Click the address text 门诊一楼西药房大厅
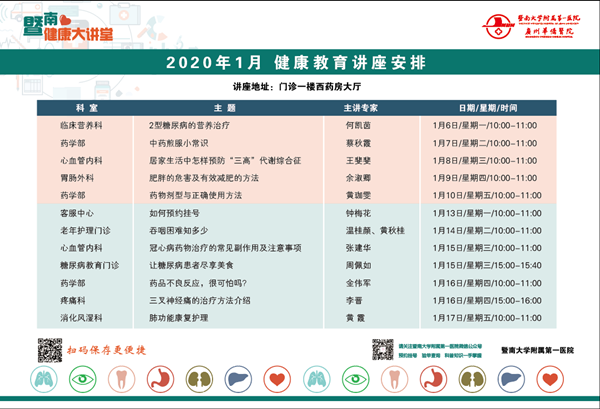Screen dimensions: 600x409 pyautogui.click(x=320, y=86)
